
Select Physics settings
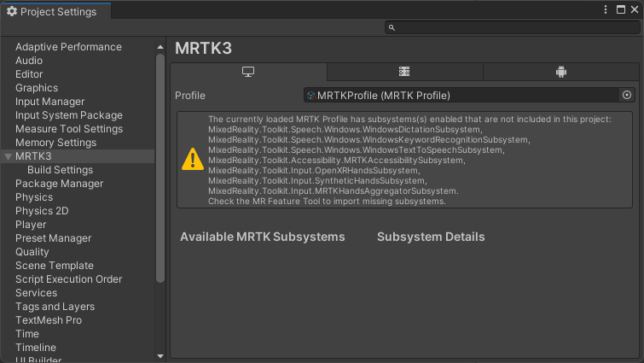[34, 197]
